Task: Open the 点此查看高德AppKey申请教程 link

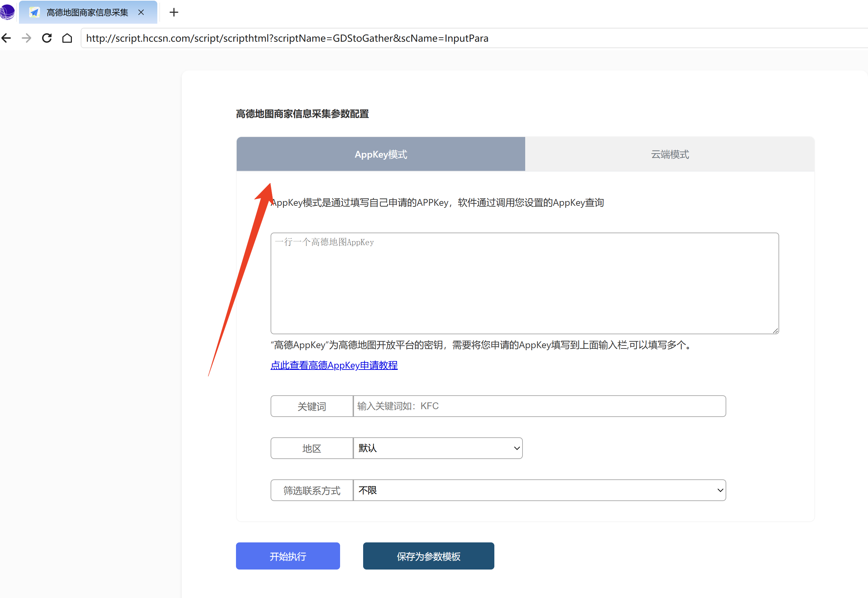Action: pos(334,365)
